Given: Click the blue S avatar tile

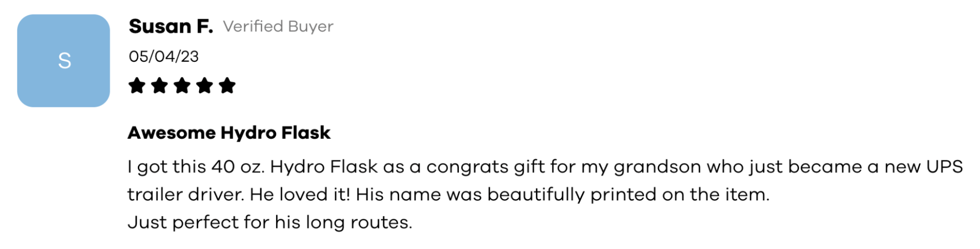Looking at the screenshot, I should [x=64, y=61].
